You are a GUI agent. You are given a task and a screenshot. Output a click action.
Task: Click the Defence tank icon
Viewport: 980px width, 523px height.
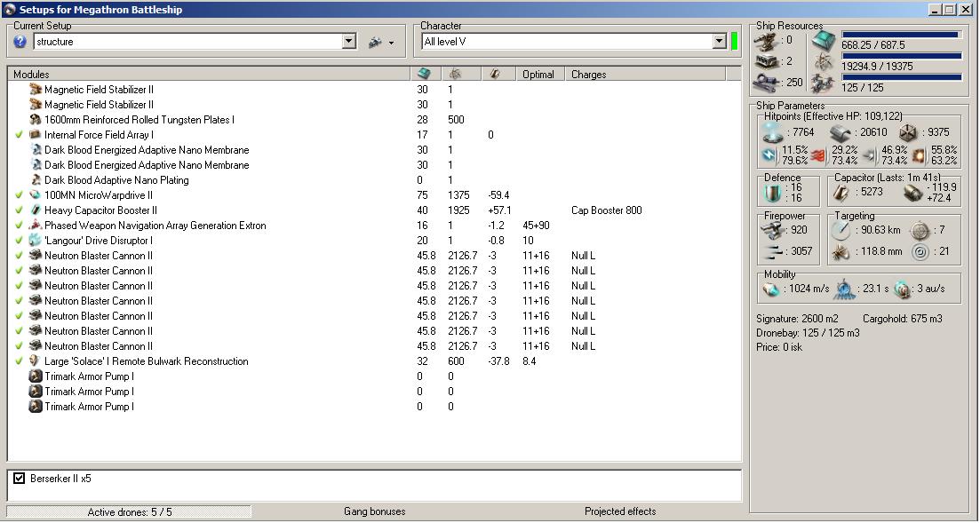point(772,193)
